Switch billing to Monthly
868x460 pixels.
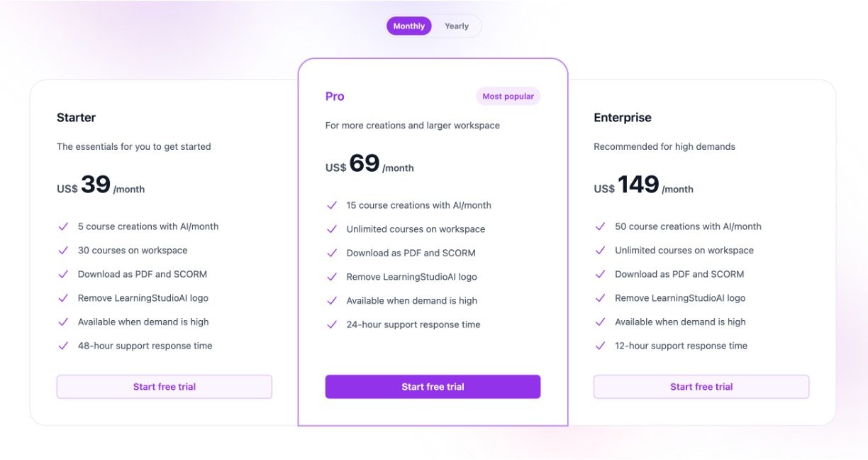point(408,26)
